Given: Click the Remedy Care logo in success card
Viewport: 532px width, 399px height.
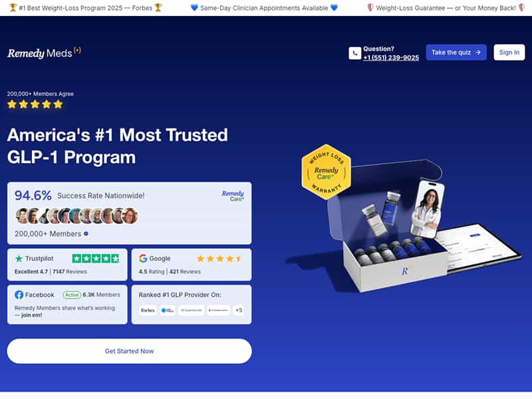Looking at the screenshot, I should (233, 196).
